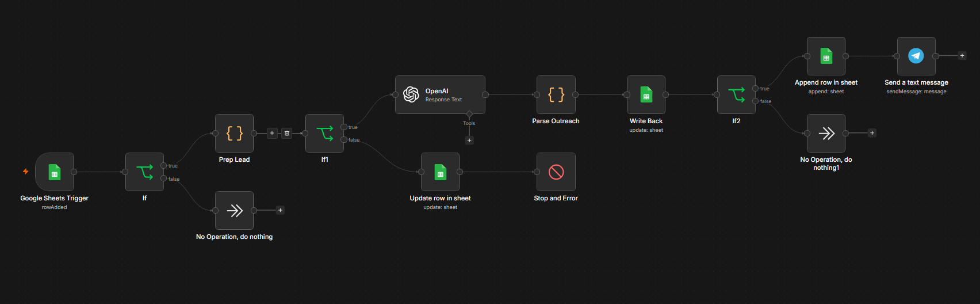Image resolution: width=980 pixels, height=304 pixels.
Task: Add node after Send a text message
Action: [x=962, y=56]
